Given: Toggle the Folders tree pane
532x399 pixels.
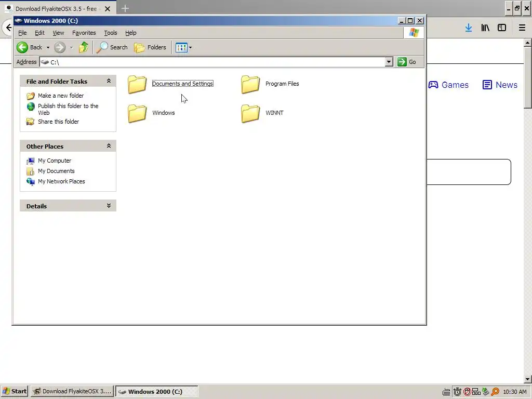Looking at the screenshot, I should (150, 47).
